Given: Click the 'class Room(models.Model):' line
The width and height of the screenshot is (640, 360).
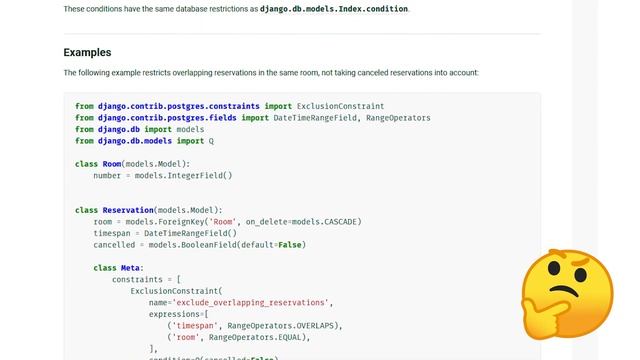Looking at the screenshot, I should [x=132, y=164].
